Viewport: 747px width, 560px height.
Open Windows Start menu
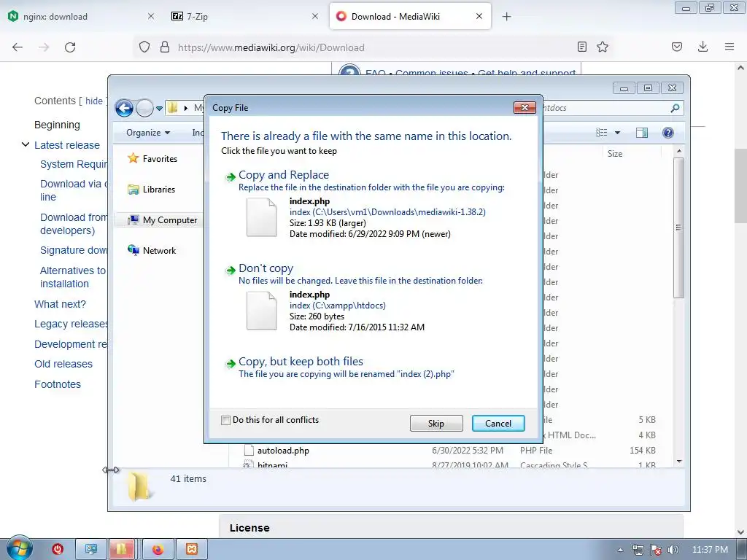(x=19, y=549)
